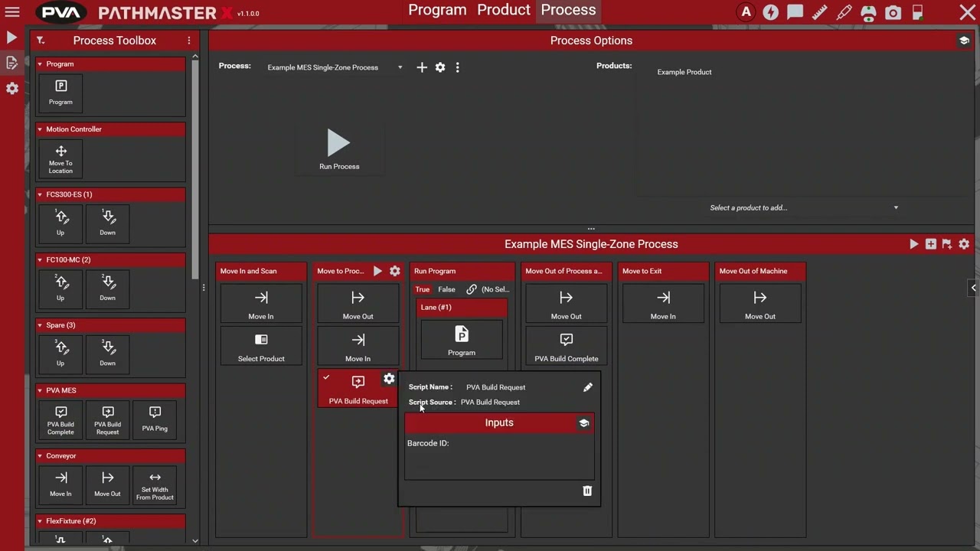Toggle the link icon in Run Program
The width and height of the screenshot is (980, 551).
pos(472,289)
